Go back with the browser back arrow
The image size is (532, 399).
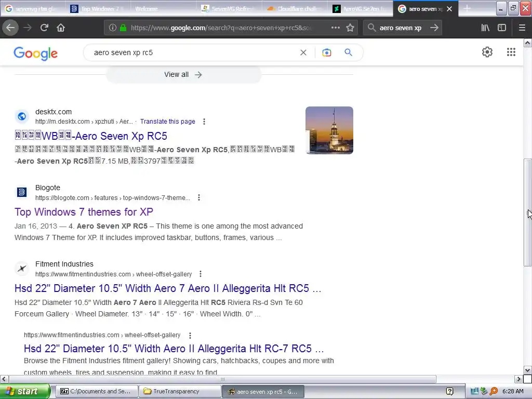tap(10, 28)
